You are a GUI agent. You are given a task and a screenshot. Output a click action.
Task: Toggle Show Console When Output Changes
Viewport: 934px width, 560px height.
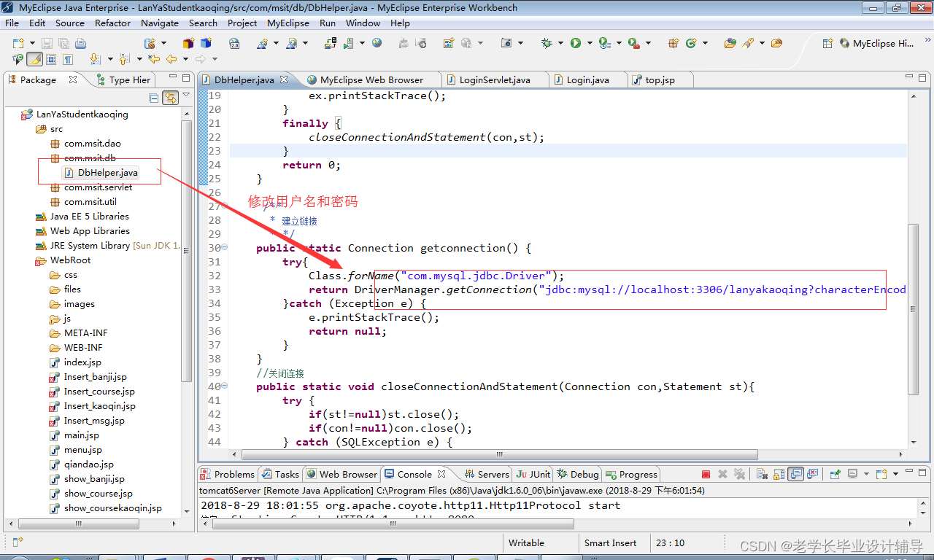[795, 474]
